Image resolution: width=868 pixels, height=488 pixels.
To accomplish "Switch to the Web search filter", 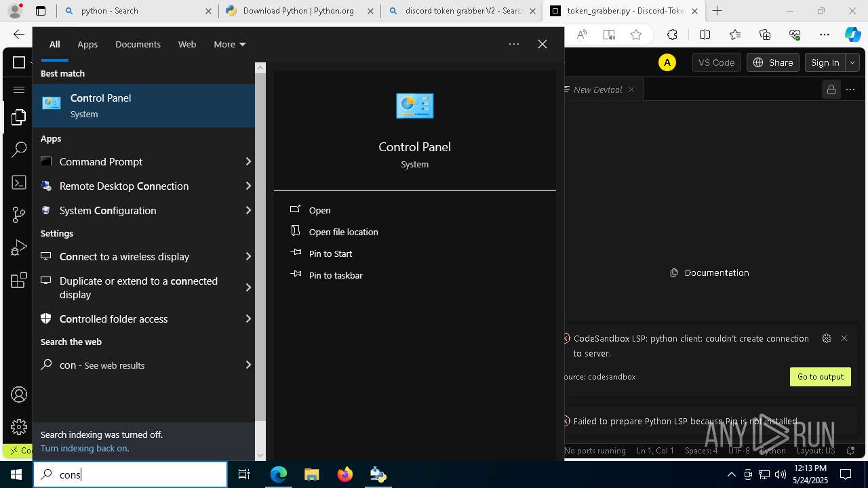I will click(x=187, y=44).
